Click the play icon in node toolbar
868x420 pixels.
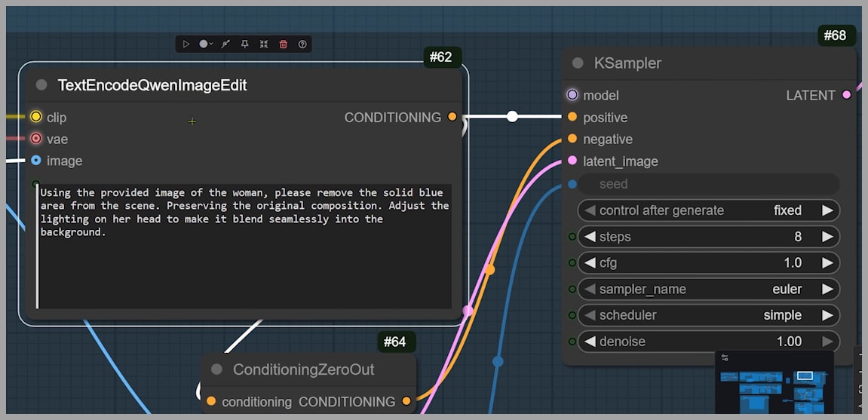tap(186, 44)
